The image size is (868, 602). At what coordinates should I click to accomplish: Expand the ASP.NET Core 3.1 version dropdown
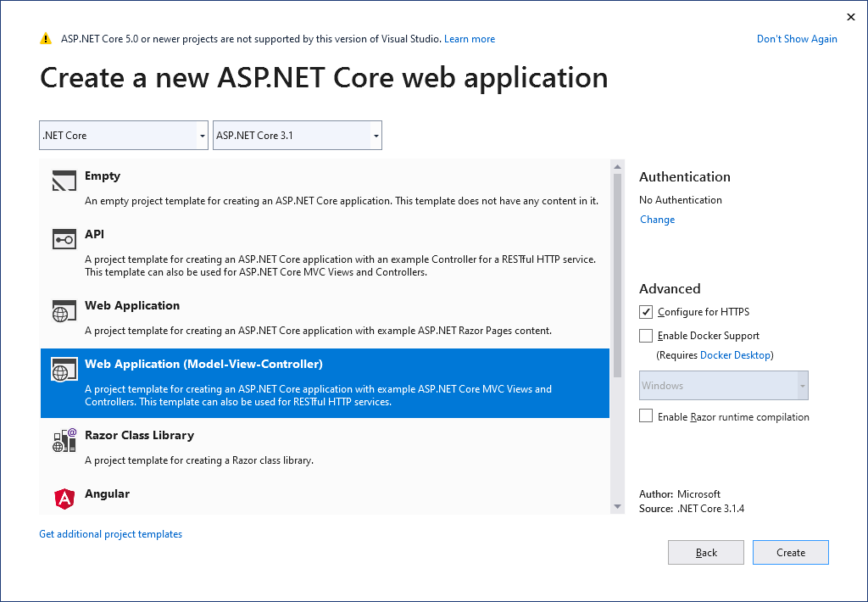(x=298, y=135)
